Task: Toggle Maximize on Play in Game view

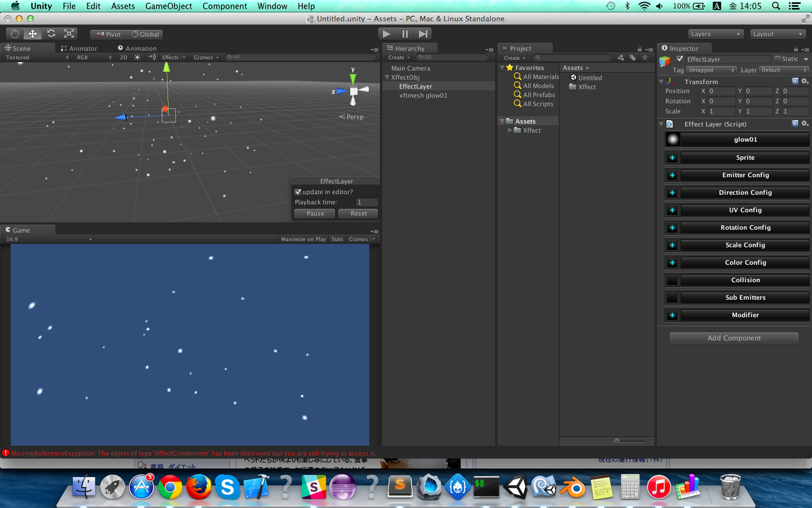Action: pyautogui.click(x=304, y=239)
